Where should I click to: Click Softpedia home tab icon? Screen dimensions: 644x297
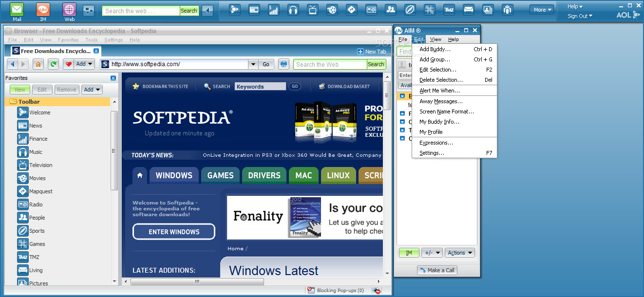(x=140, y=175)
